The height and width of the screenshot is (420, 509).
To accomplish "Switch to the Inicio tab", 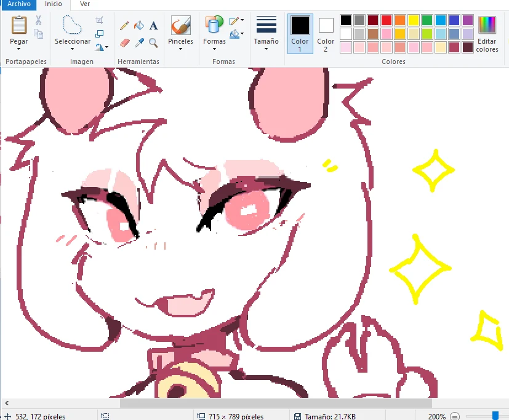I will pyautogui.click(x=53, y=4).
